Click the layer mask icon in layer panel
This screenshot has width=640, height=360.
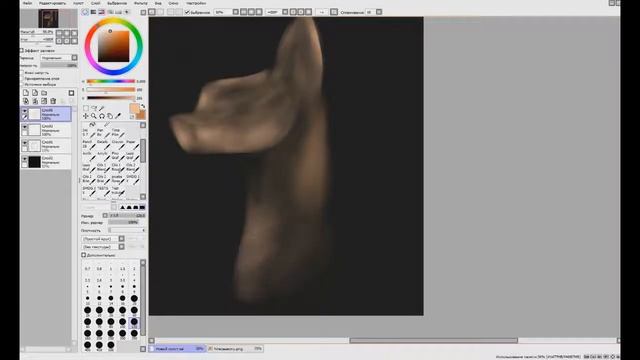tap(71, 93)
